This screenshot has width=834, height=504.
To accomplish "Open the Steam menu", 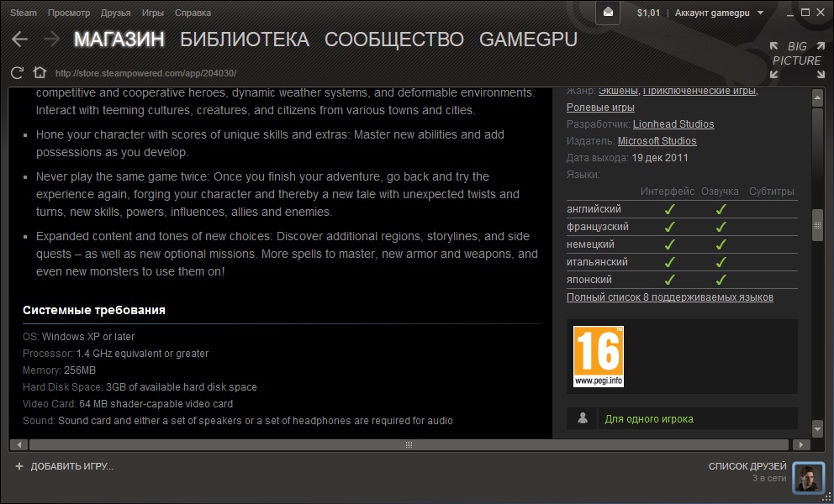I will point(24,13).
